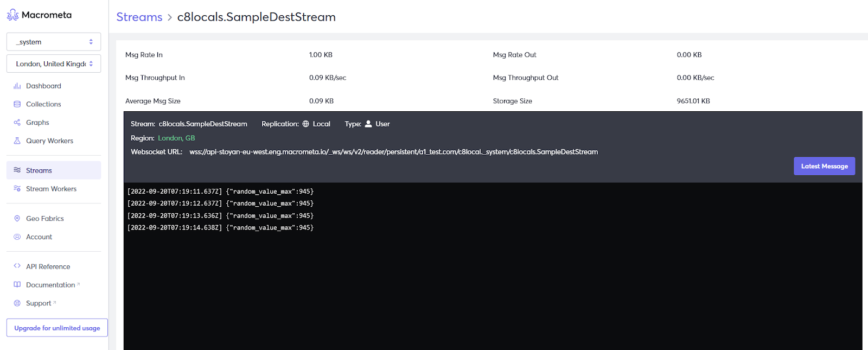
Task: Open the _system fabric dropdown
Action: click(x=54, y=42)
